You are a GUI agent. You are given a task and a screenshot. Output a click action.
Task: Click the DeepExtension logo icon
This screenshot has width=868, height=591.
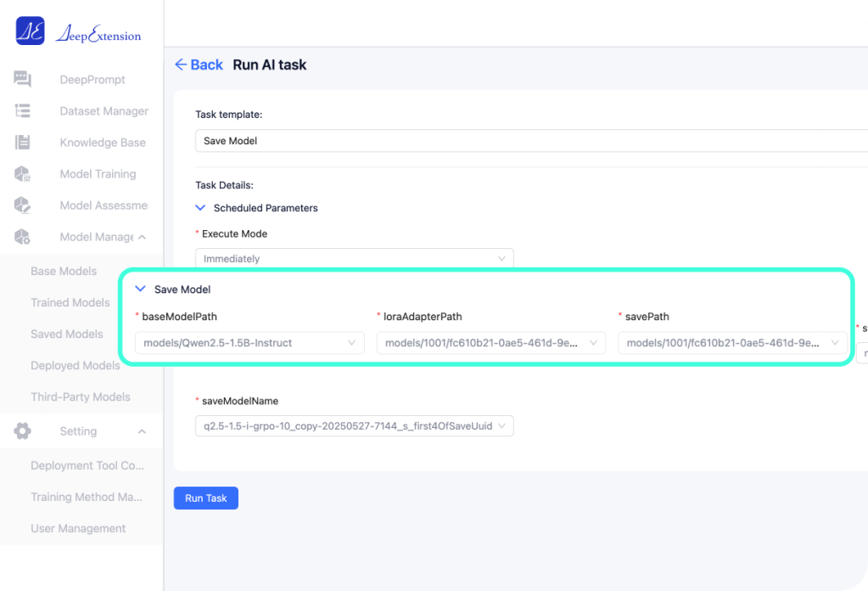tap(30, 31)
